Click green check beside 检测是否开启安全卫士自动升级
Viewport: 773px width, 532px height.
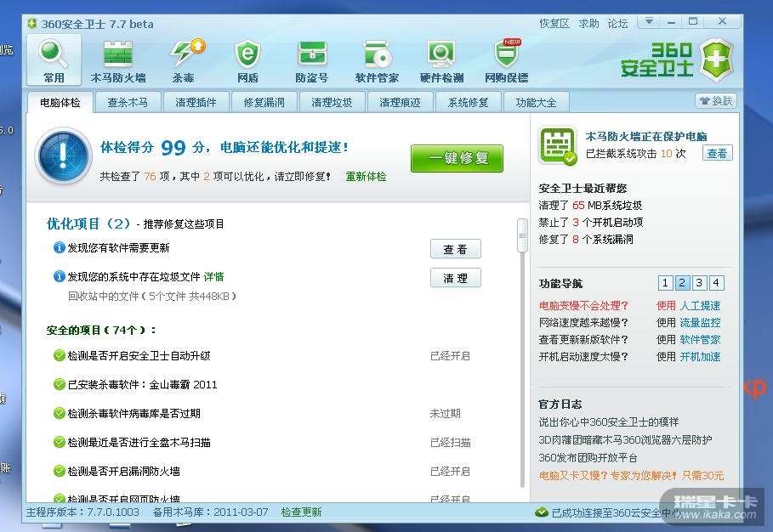[x=60, y=355]
